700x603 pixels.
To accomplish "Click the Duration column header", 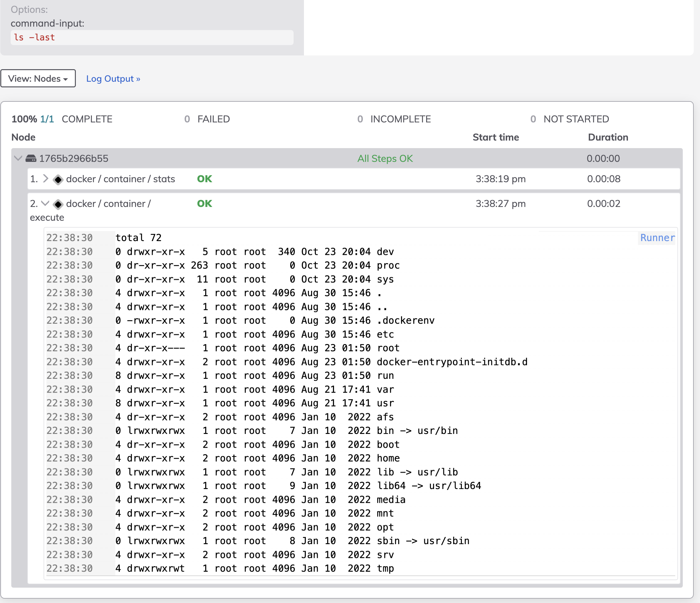I will [x=608, y=137].
